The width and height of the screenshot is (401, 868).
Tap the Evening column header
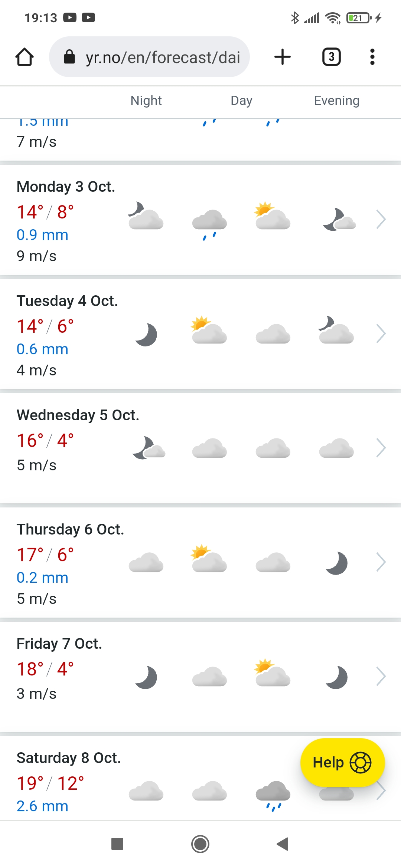[x=337, y=101]
